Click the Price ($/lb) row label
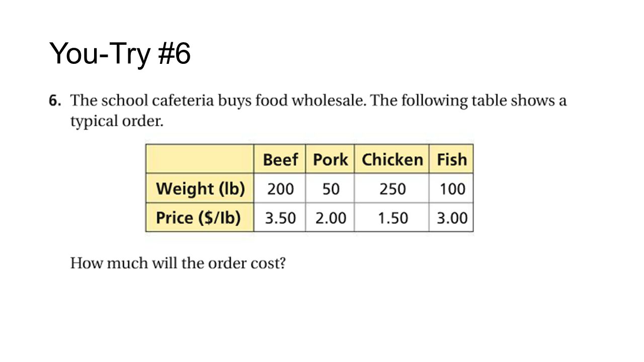The height and width of the screenshot is (362, 644). point(200,218)
